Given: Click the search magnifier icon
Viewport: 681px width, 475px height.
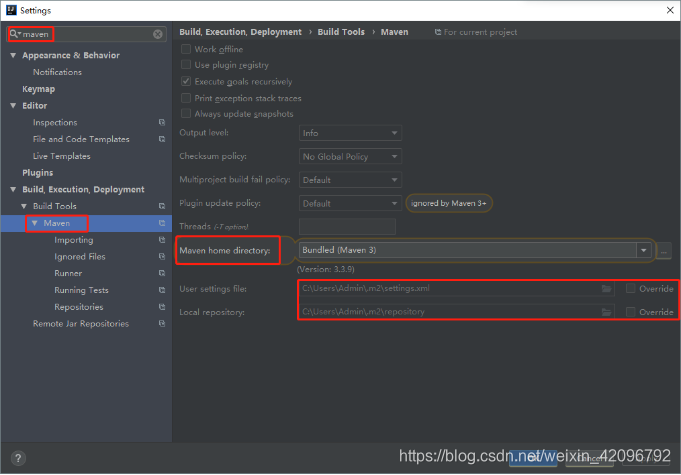Looking at the screenshot, I should (14, 34).
